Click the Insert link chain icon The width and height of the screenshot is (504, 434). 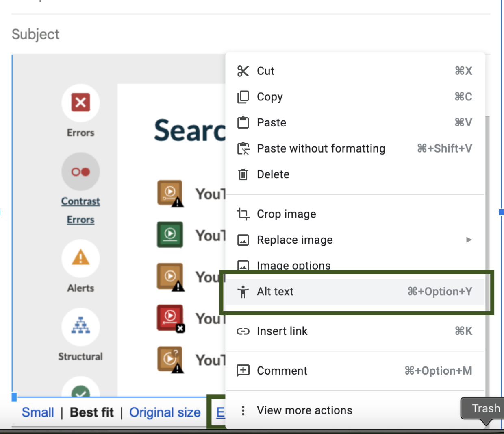click(x=243, y=331)
